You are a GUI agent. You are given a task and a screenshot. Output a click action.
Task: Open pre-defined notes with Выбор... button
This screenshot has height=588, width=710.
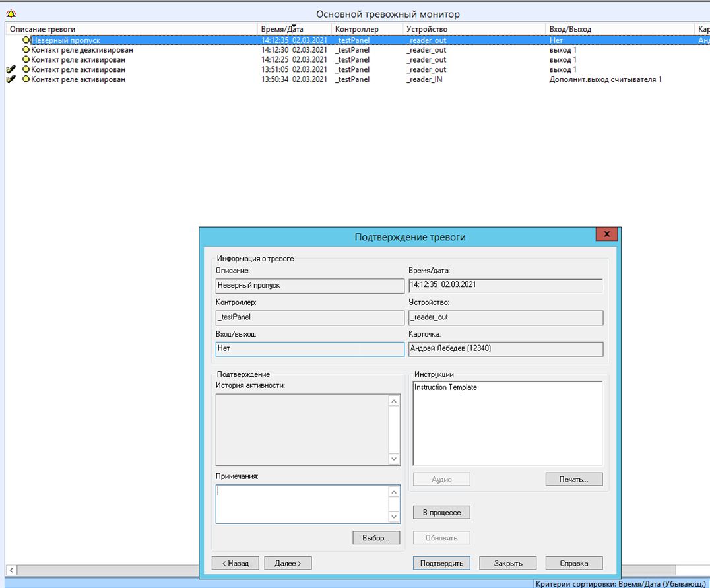pyautogui.click(x=376, y=538)
